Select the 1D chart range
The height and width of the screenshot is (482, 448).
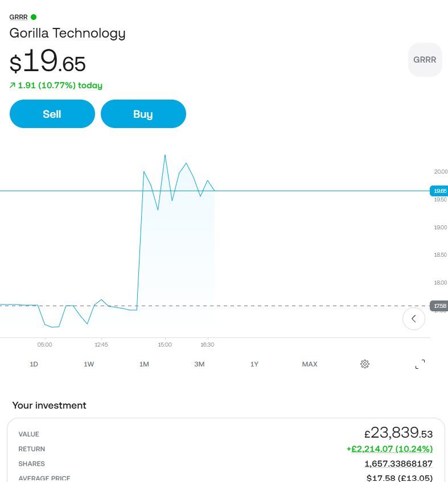tap(34, 364)
